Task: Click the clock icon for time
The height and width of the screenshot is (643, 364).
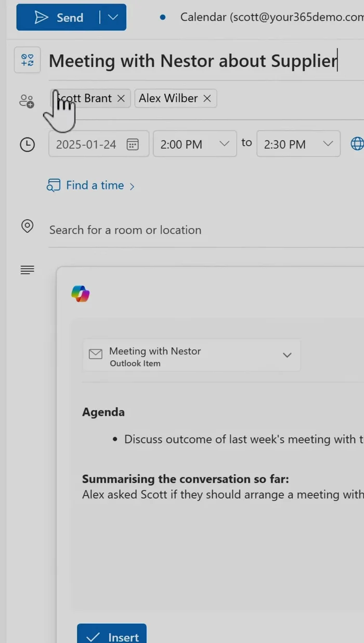Action: [27, 144]
